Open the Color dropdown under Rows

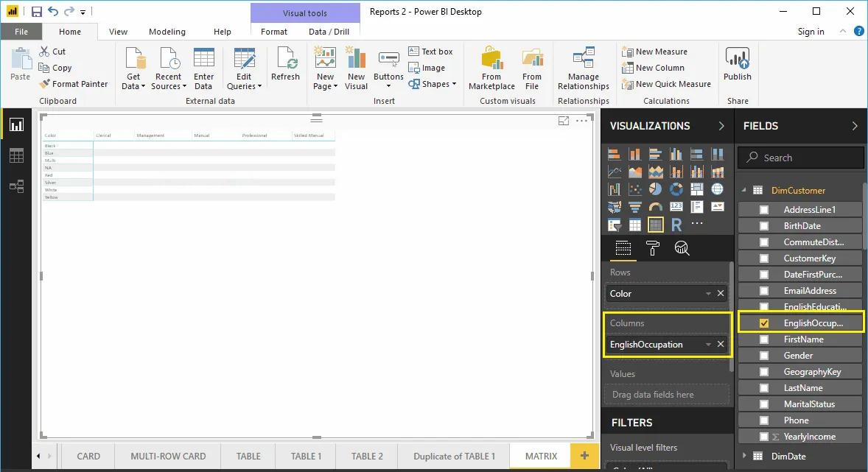tap(707, 293)
